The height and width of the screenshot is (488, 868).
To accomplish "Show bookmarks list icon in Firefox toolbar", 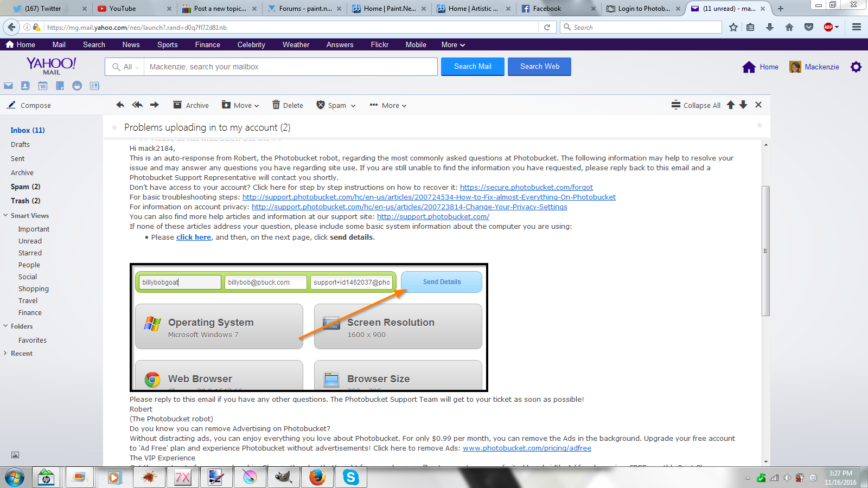I will [x=750, y=27].
